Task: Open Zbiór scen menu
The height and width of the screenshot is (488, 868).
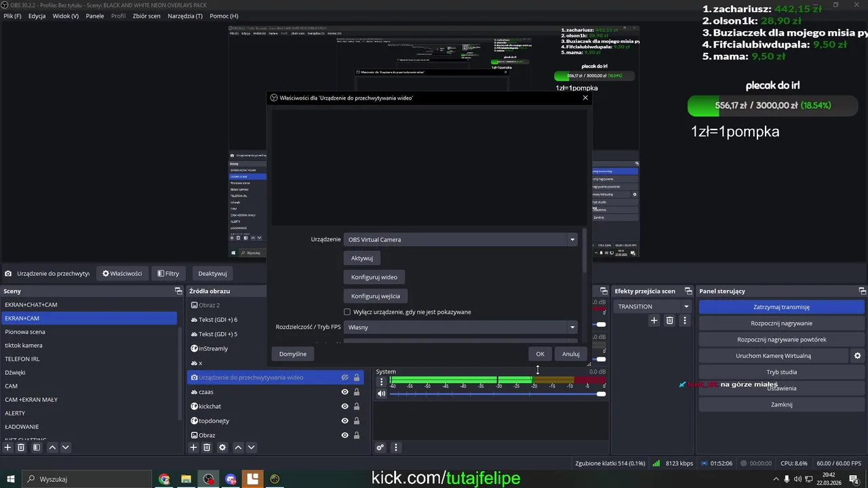Action: click(x=146, y=16)
